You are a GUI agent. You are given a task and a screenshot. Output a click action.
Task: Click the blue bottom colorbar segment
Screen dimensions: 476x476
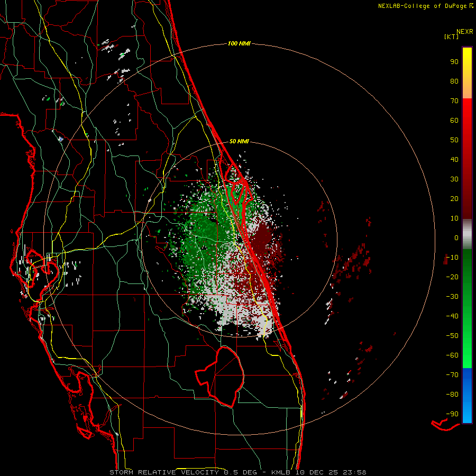click(467, 396)
